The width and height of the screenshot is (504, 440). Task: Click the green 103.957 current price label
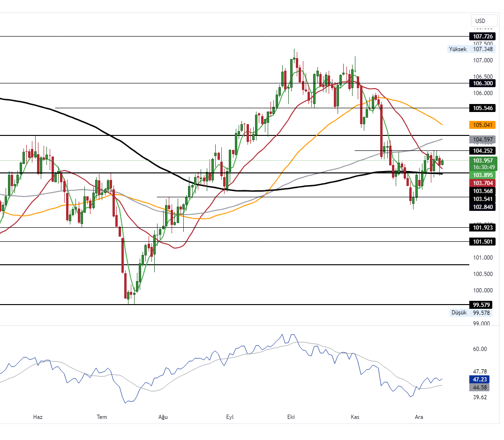[482, 161]
